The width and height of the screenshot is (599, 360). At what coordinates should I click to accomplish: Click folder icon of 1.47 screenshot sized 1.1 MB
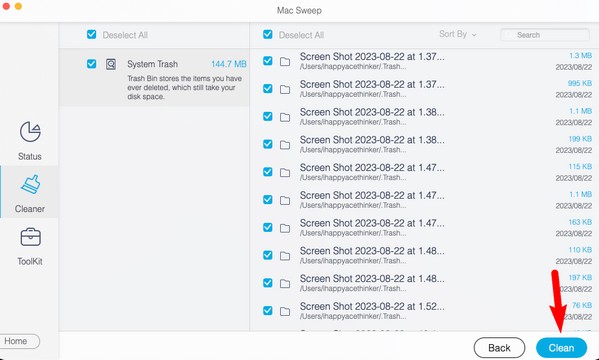(285, 200)
